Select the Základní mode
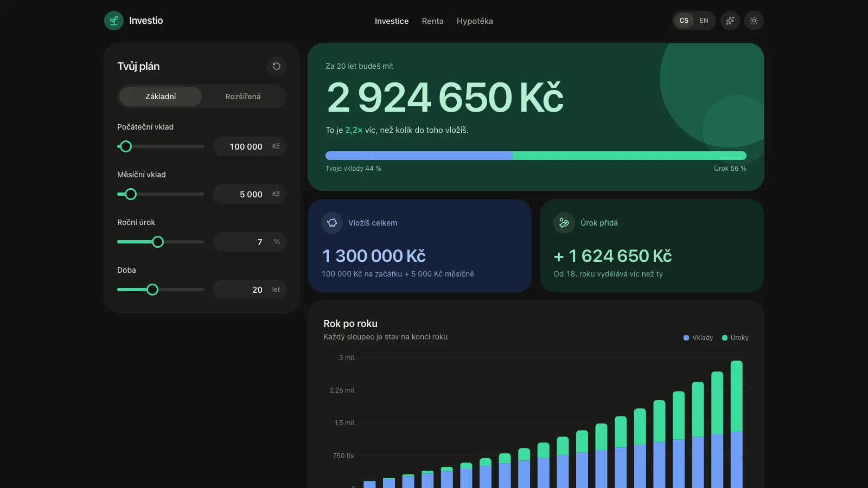This screenshot has height=488, width=868. 161,97
